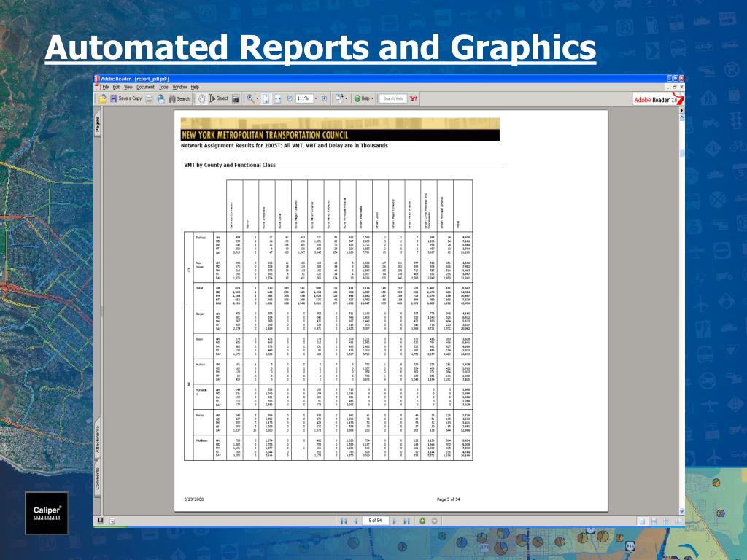Click the Snapshot camera tool
The width and height of the screenshot is (747, 560).
(x=236, y=98)
